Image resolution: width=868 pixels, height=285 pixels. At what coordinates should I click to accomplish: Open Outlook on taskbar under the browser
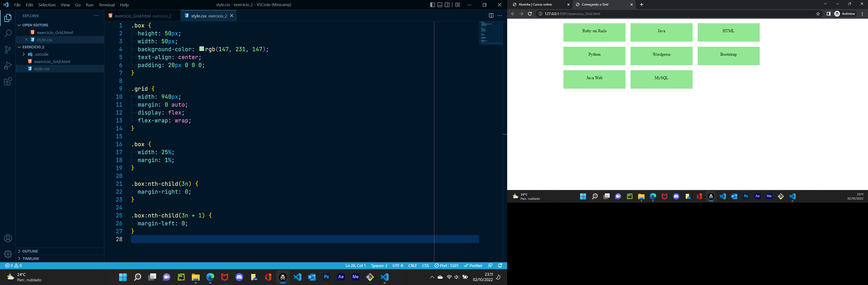[734, 197]
